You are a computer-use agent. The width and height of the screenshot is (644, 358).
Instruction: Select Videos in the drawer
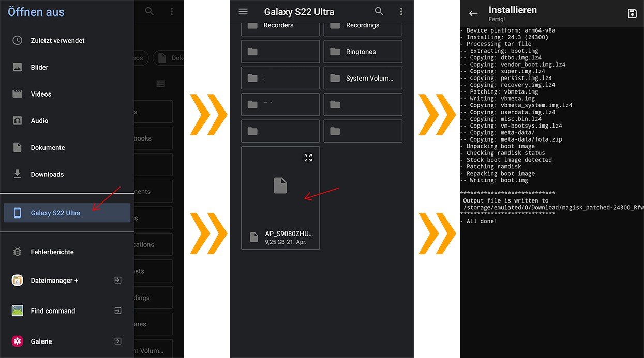(x=67, y=94)
